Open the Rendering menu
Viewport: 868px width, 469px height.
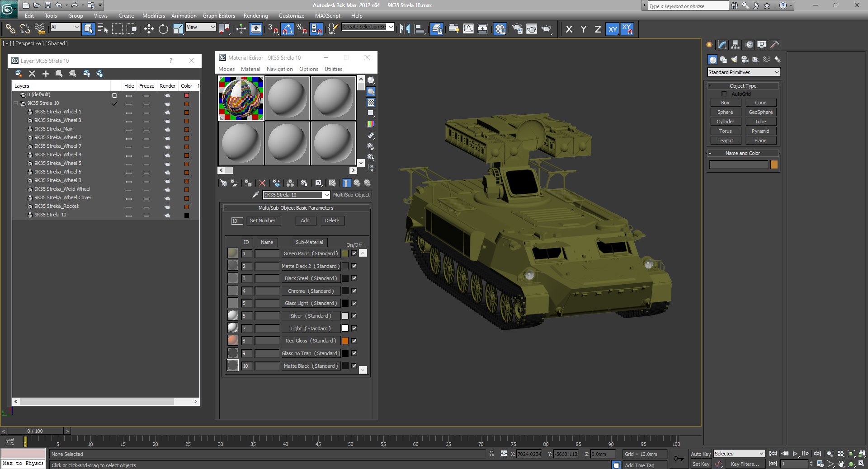tap(255, 15)
